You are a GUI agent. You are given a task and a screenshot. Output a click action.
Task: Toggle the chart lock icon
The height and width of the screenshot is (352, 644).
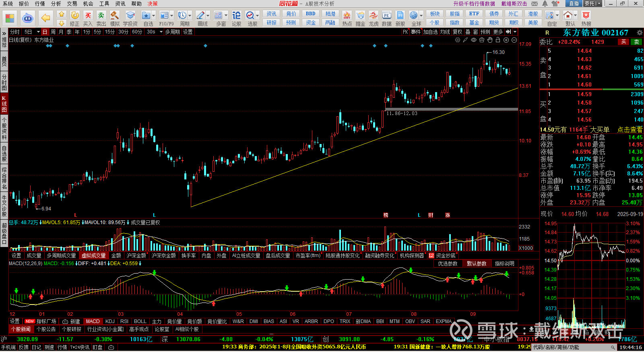pyautogui.click(x=498, y=40)
